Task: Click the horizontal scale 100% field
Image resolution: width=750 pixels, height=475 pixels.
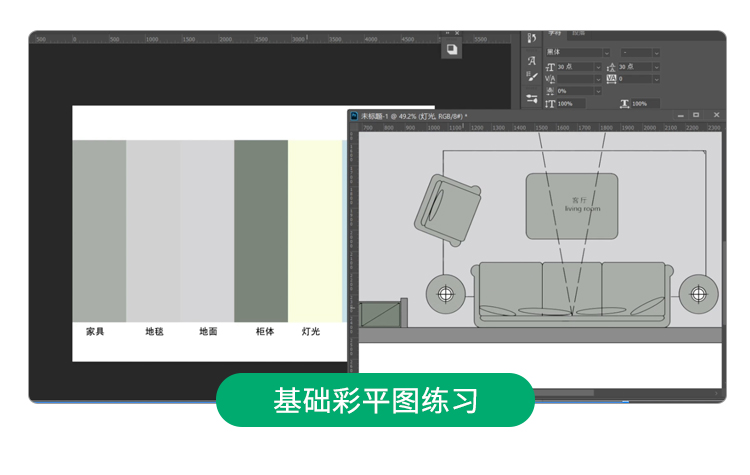Action: coord(645,103)
